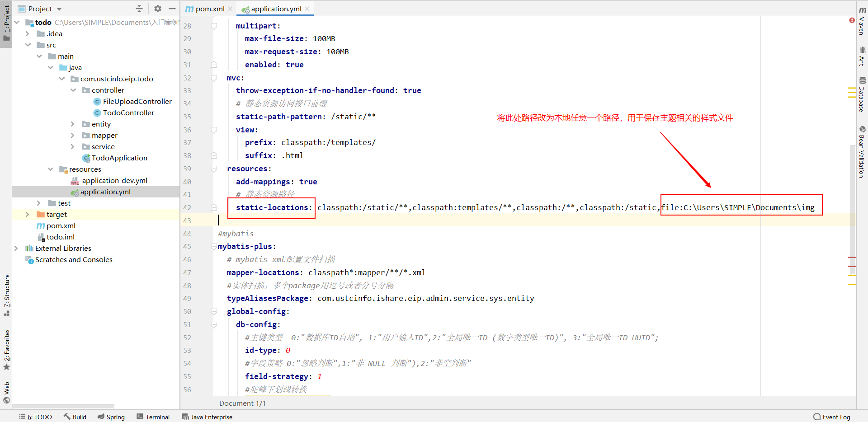The image size is (868, 422).
Task: Close the pom.xml tab
Action: 230,9
